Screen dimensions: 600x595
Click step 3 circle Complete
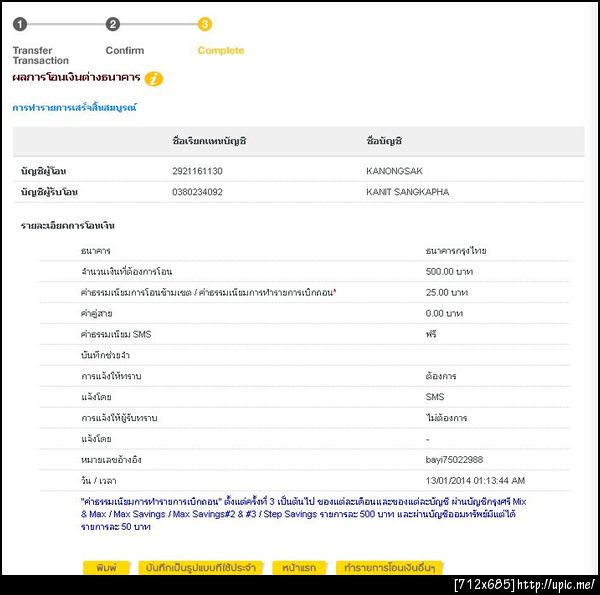pos(205,24)
